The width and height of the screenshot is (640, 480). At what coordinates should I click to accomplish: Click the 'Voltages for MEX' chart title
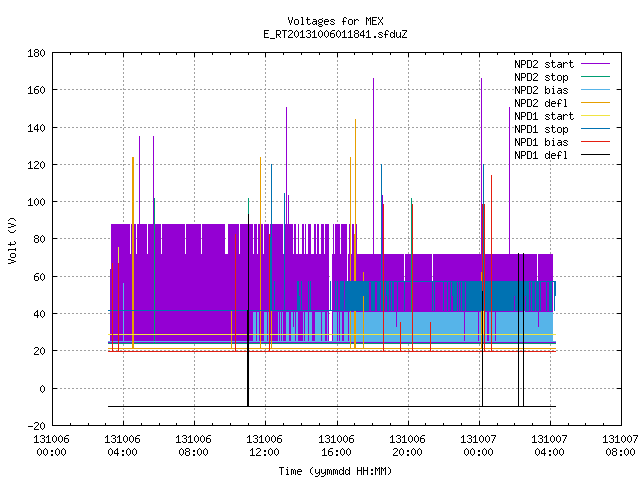pyautogui.click(x=335, y=21)
